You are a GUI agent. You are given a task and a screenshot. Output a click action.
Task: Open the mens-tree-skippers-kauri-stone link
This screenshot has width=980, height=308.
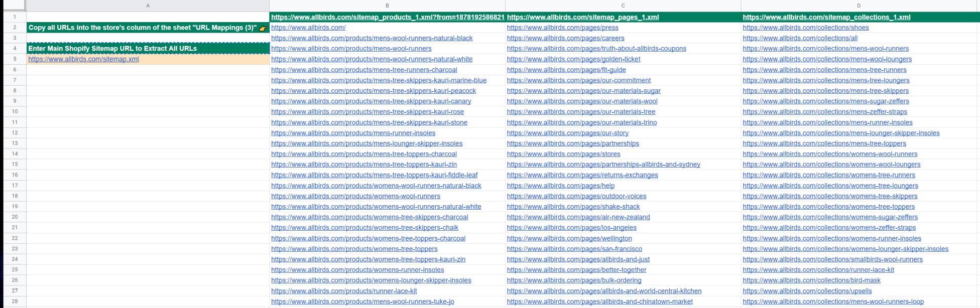pos(369,122)
